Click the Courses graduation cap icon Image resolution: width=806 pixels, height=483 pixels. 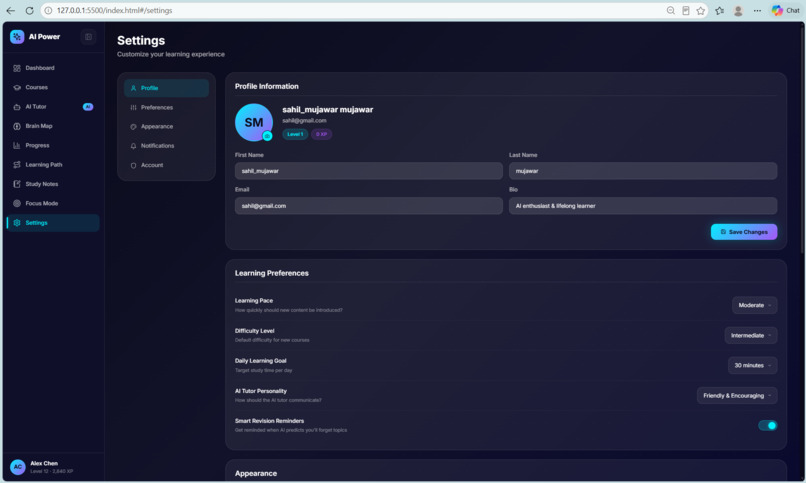point(17,87)
